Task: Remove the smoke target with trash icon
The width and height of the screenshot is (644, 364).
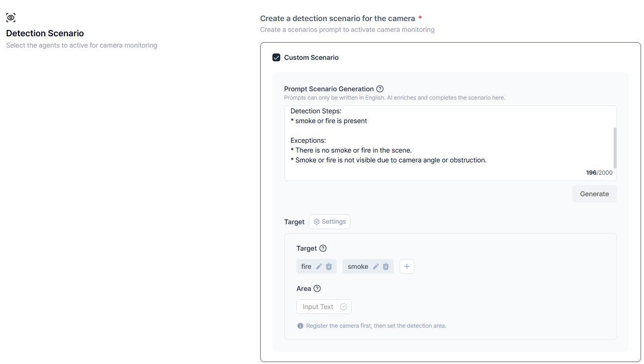Action: point(386,266)
